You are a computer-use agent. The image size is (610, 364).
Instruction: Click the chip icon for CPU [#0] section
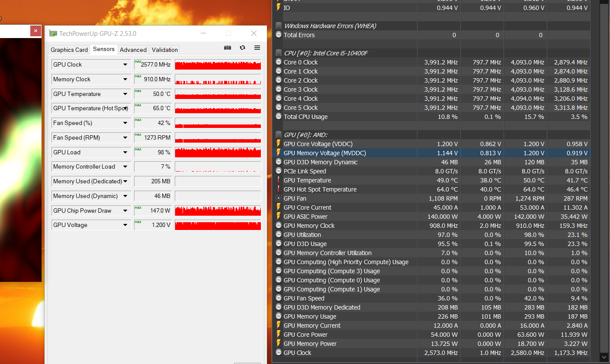pos(279,53)
